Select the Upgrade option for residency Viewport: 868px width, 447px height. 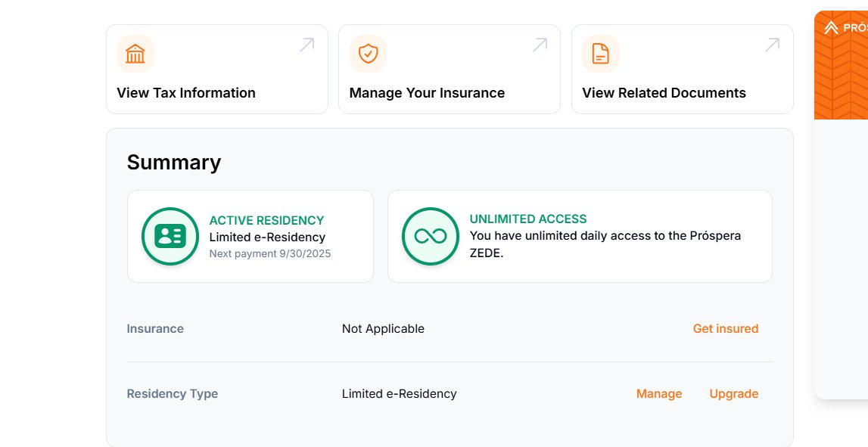tap(733, 393)
